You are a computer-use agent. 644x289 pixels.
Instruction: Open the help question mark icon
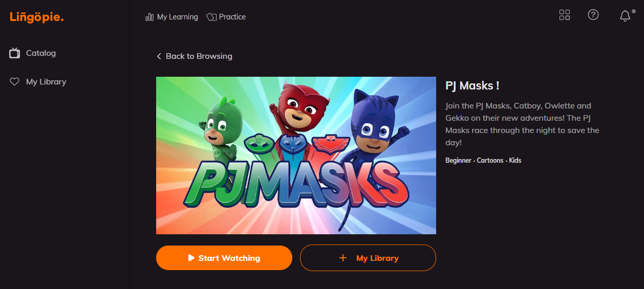click(x=593, y=15)
